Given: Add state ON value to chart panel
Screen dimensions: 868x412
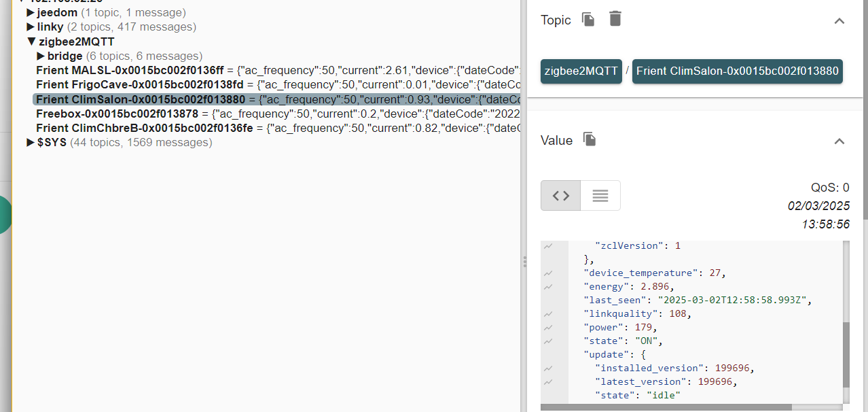Looking at the screenshot, I should pyautogui.click(x=547, y=341).
